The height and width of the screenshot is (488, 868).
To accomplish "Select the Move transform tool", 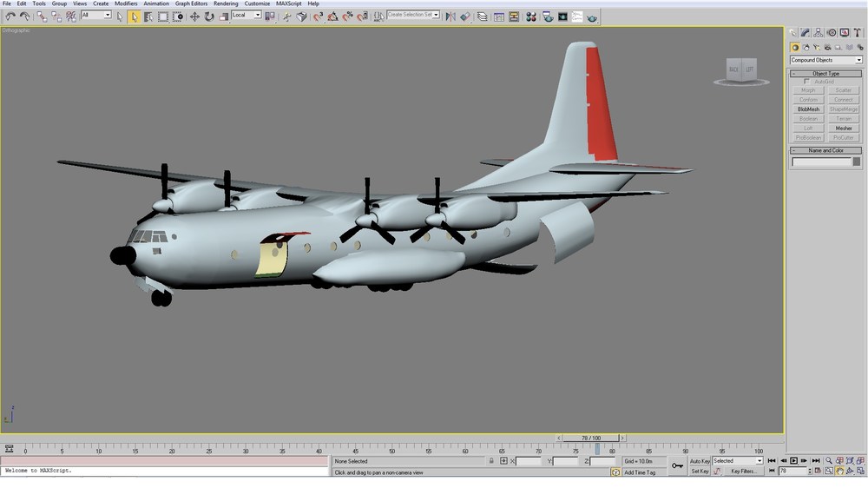I will click(x=194, y=17).
